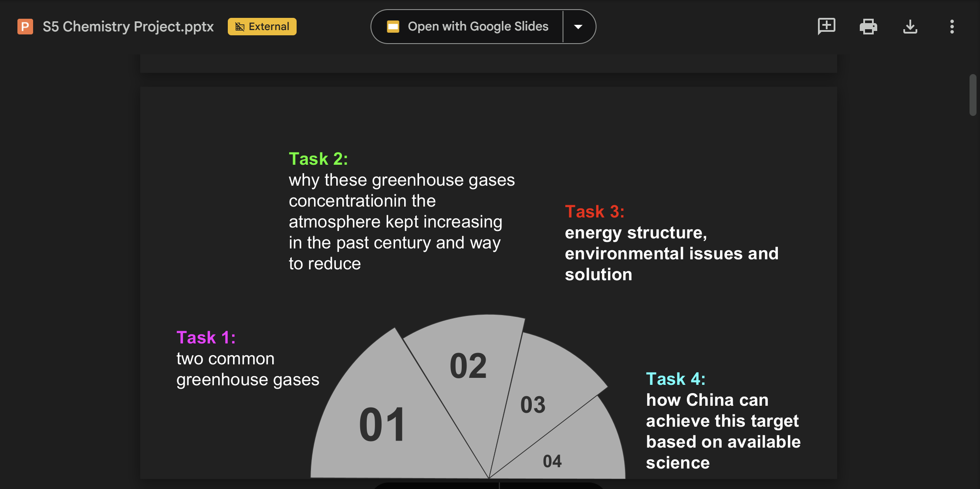Image resolution: width=980 pixels, height=489 pixels.
Task: Click the External badge's building icon
Action: pyautogui.click(x=240, y=27)
